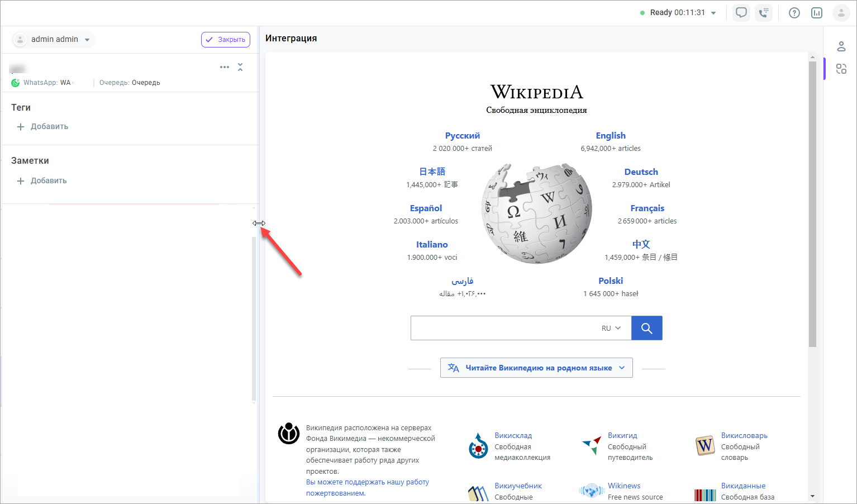The width and height of the screenshot is (857, 504).
Task: Open the phone dialpad icon
Action: (x=764, y=12)
